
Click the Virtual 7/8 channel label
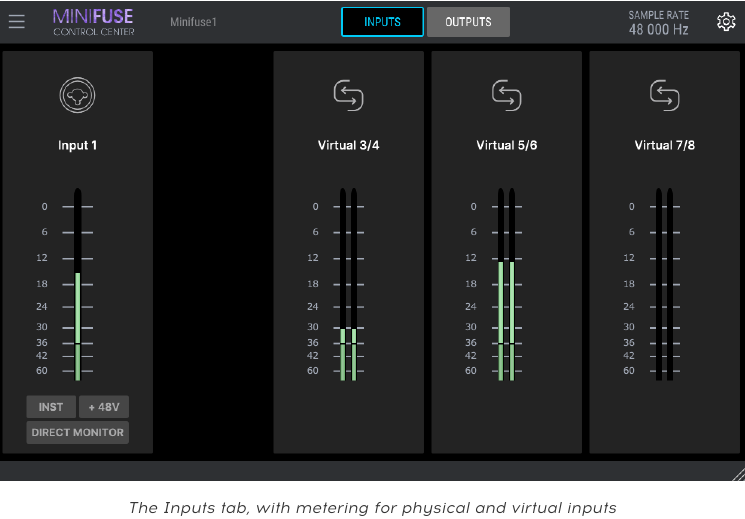click(665, 145)
